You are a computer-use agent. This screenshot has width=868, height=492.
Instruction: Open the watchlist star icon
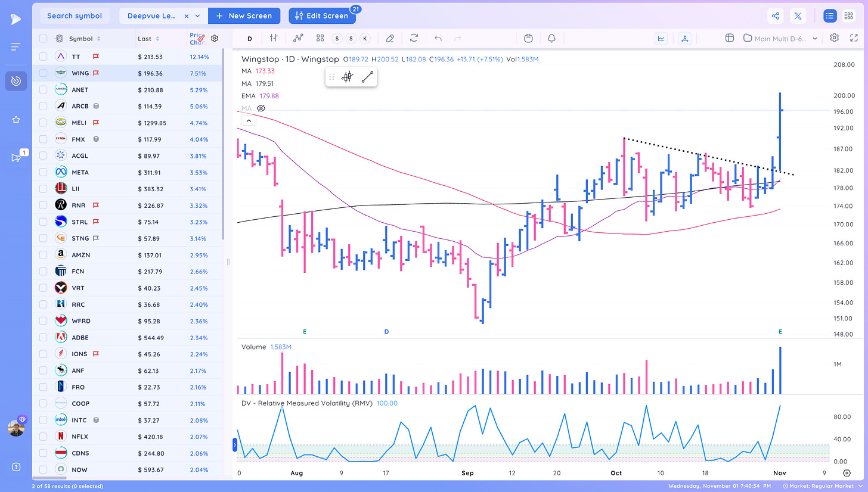pyautogui.click(x=16, y=120)
